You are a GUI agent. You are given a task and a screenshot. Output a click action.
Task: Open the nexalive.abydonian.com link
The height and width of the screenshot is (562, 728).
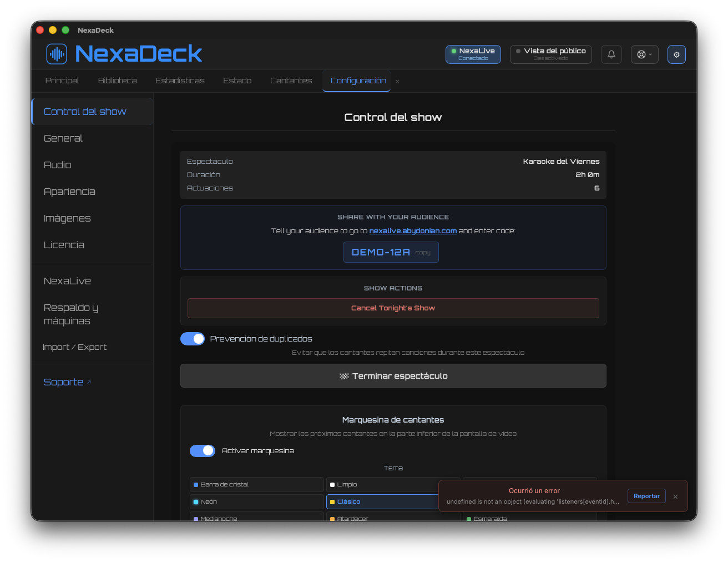(x=413, y=231)
